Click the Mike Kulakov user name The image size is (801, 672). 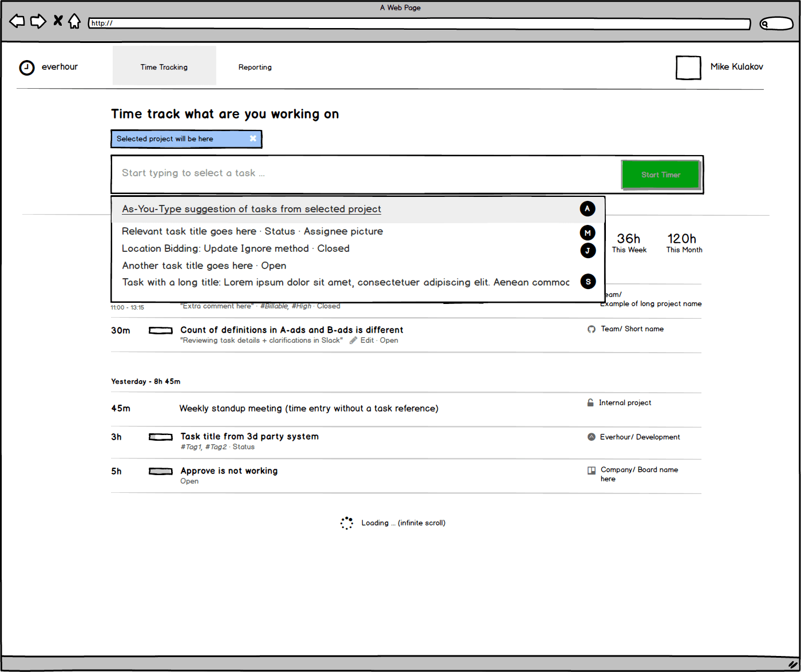pyautogui.click(x=737, y=66)
